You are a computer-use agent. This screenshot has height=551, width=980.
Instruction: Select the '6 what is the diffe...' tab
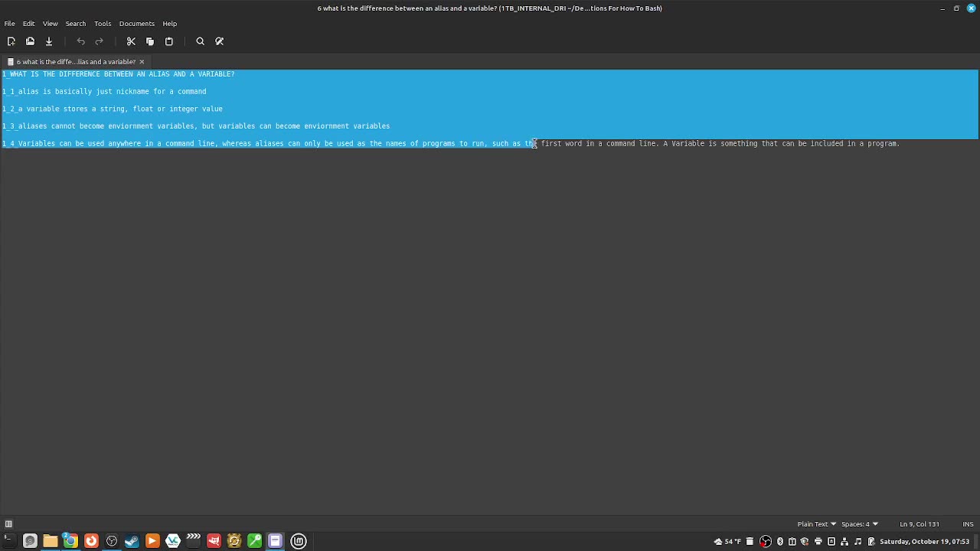pyautogui.click(x=76, y=62)
